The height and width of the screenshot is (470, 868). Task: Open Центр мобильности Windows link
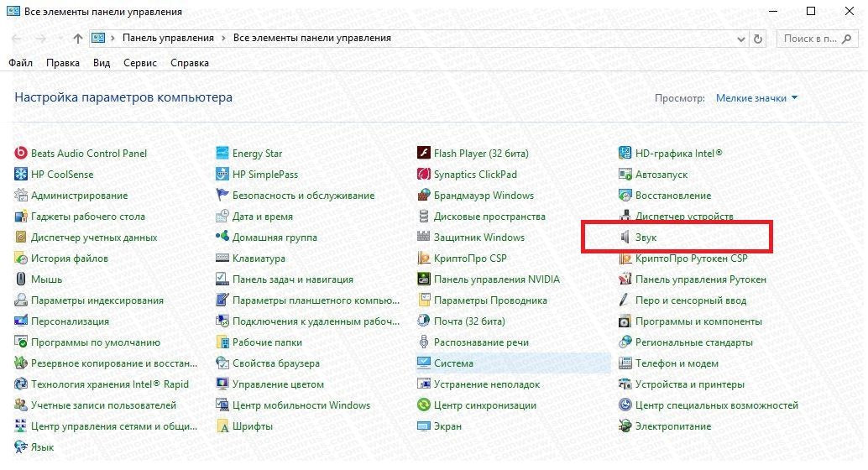301,405
